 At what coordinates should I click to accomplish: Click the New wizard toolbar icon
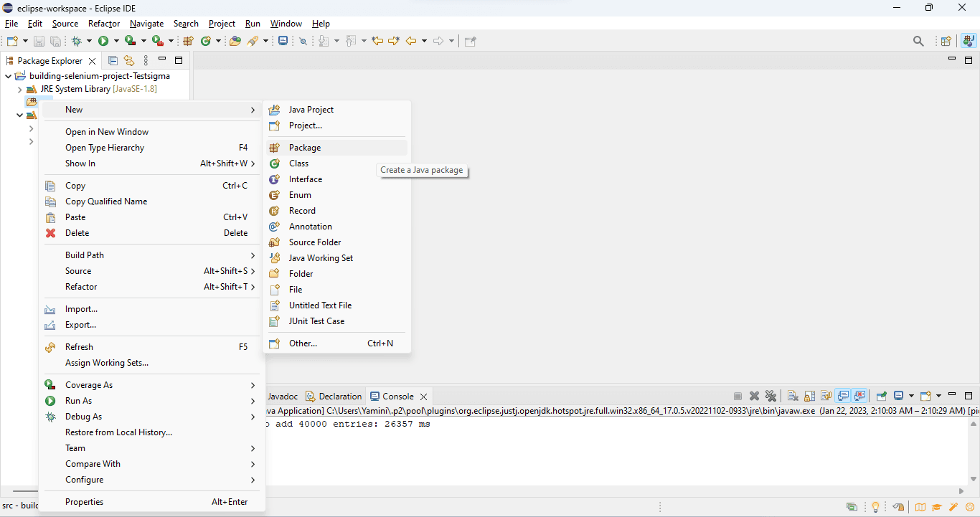click(12, 41)
